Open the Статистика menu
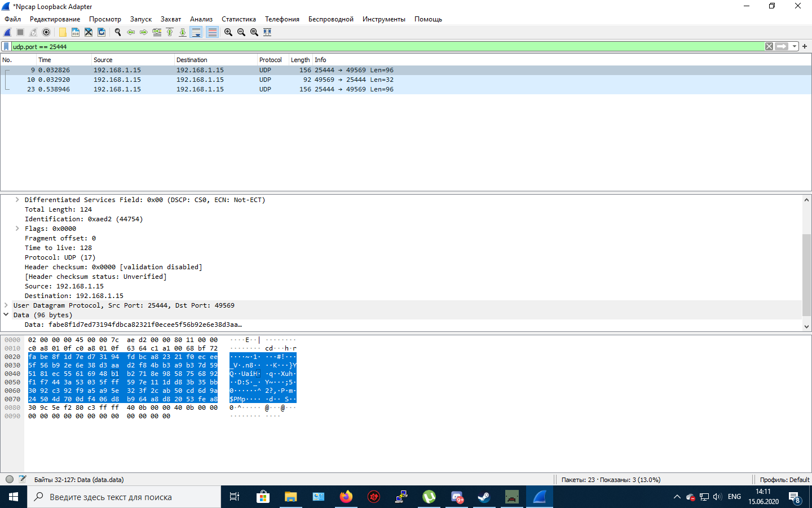The image size is (812, 508). tap(239, 19)
